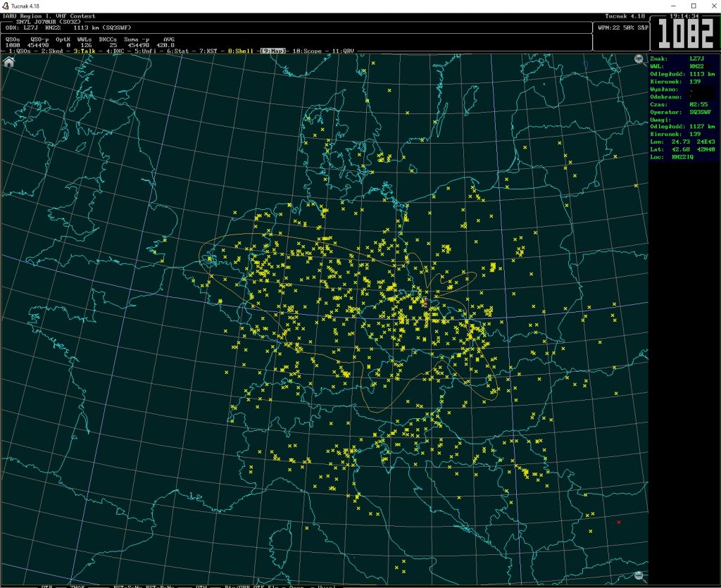
Task: Switch to the 11:QRV tab
Action: [x=344, y=51]
